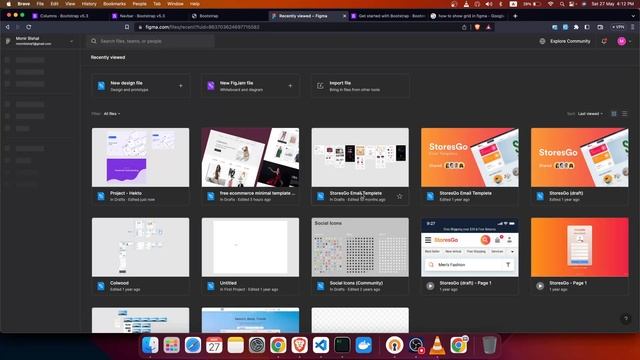Open Social Icons (Community) thumbnail
The height and width of the screenshot is (360, 640).
point(360,247)
